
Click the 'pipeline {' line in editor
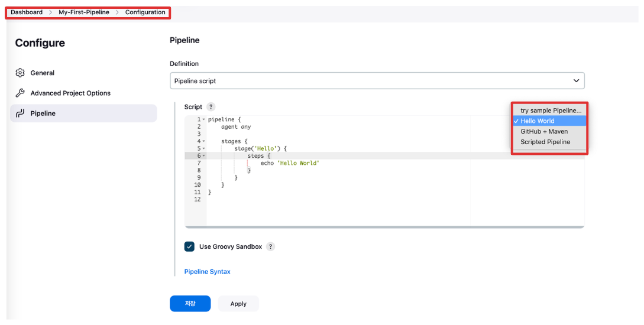click(224, 119)
